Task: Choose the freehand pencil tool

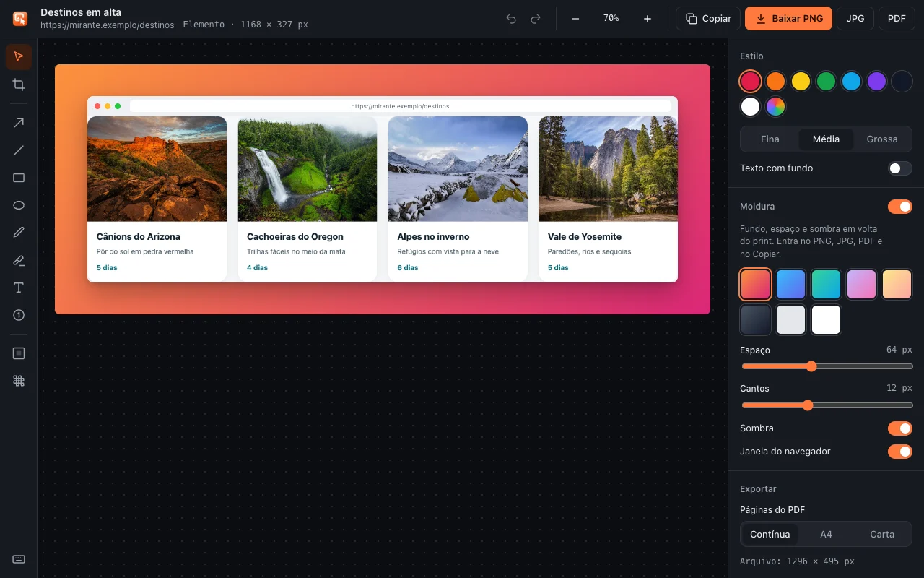Action: click(x=19, y=233)
